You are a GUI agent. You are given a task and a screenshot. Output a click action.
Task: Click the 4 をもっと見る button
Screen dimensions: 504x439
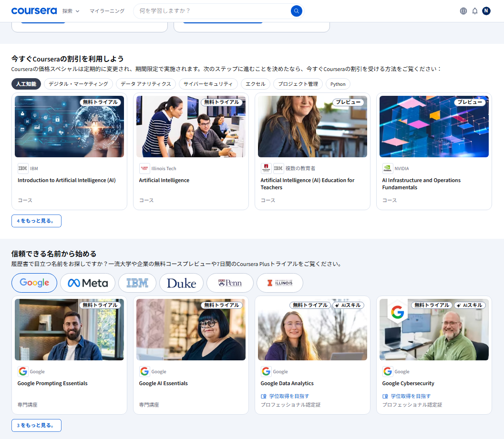click(36, 221)
